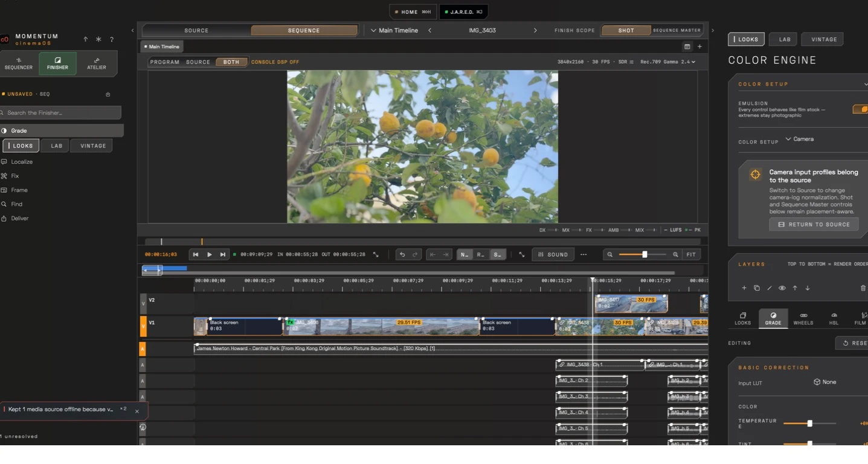Image resolution: width=868 pixels, height=464 pixels.
Task: Open the HSL tab in Color Engine
Action: coord(834,319)
